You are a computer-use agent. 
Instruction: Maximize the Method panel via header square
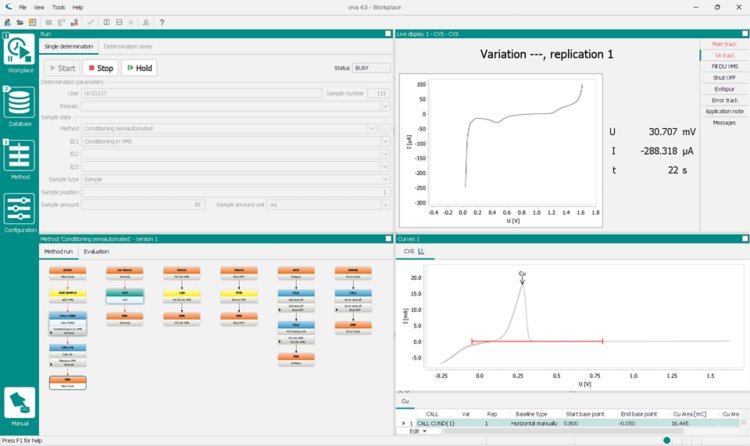pyautogui.click(x=388, y=238)
